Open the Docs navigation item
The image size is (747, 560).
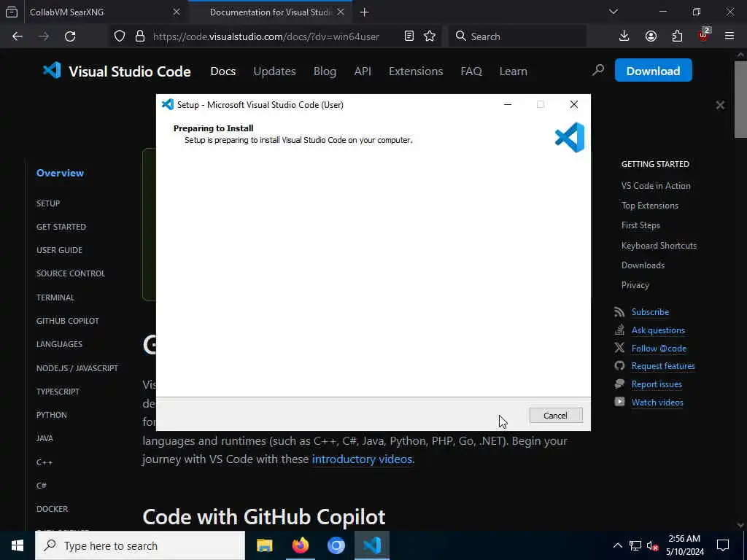pyautogui.click(x=223, y=71)
